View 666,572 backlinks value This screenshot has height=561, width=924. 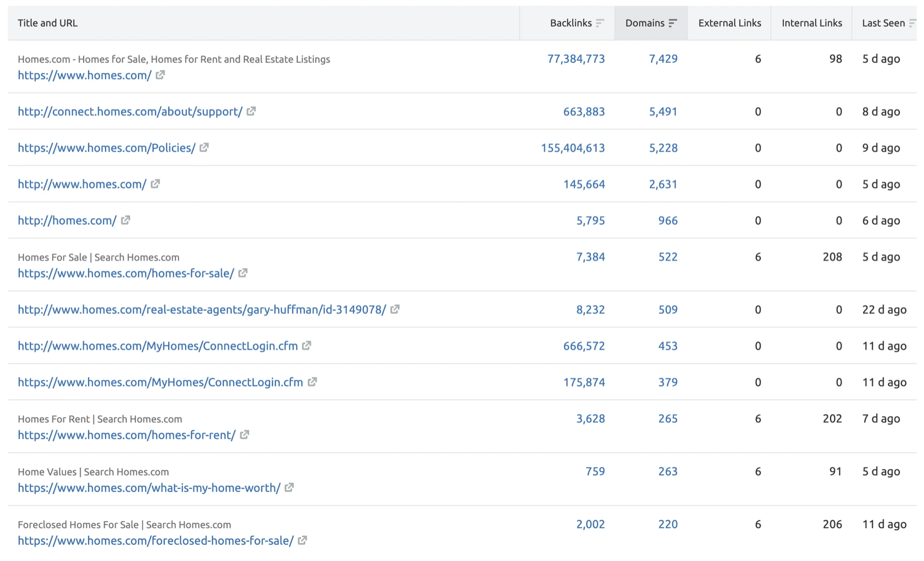click(584, 346)
